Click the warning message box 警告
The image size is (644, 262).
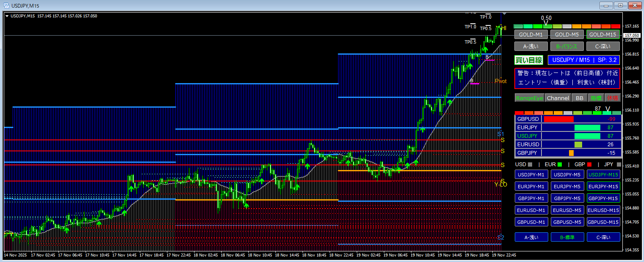pos(567,78)
